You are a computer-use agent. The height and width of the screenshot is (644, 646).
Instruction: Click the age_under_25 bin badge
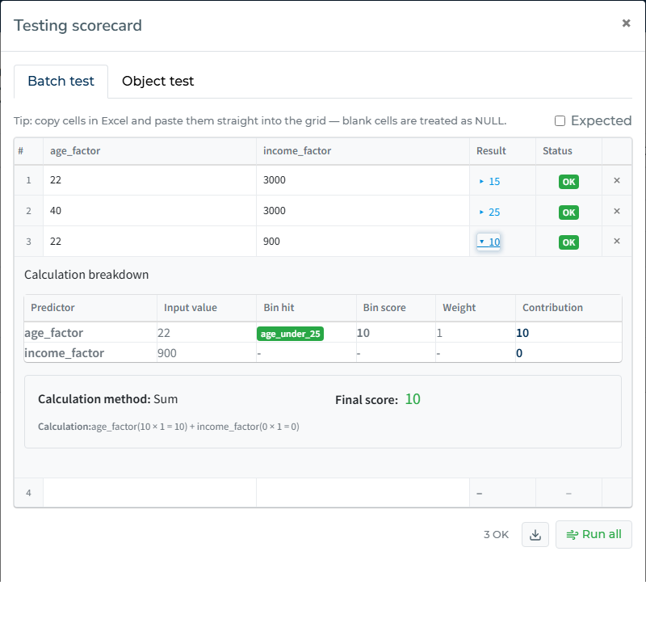(x=290, y=334)
